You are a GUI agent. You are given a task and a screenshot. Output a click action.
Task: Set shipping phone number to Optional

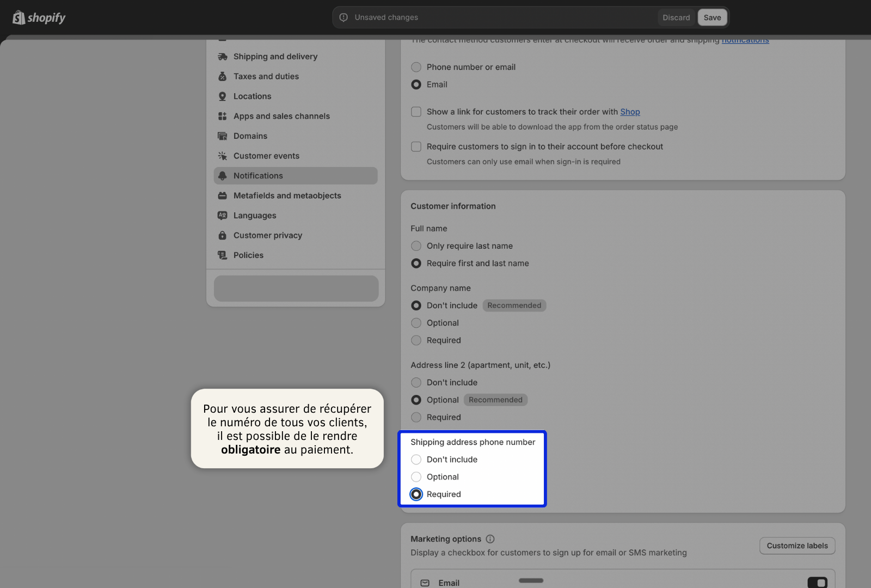[416, 477]
